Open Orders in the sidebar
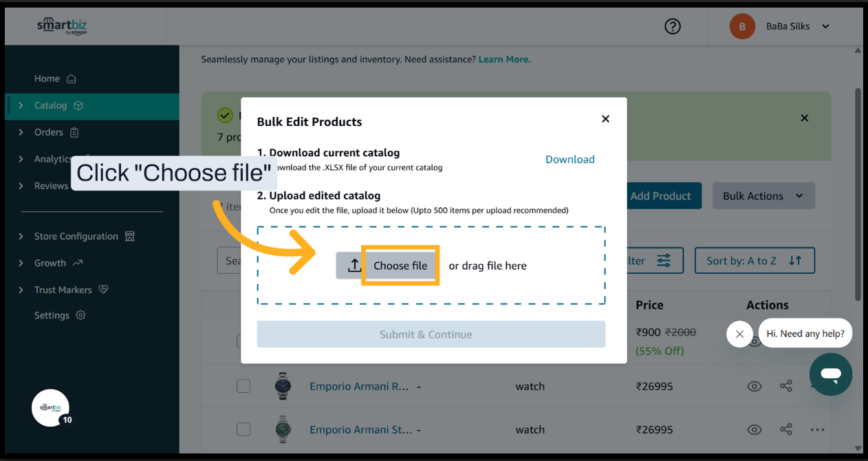This screenshot has width=868, height=461. (49, 132)
